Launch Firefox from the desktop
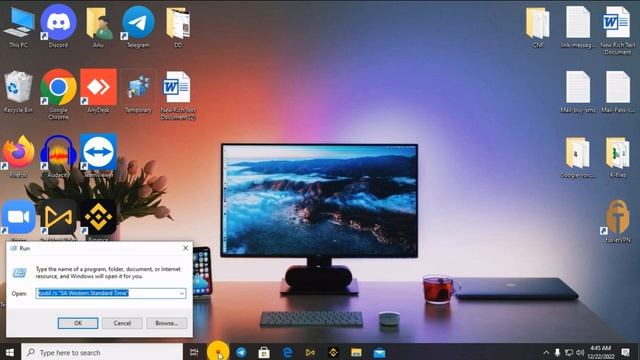Screen dimensions: 640x360 coord(18,157)
